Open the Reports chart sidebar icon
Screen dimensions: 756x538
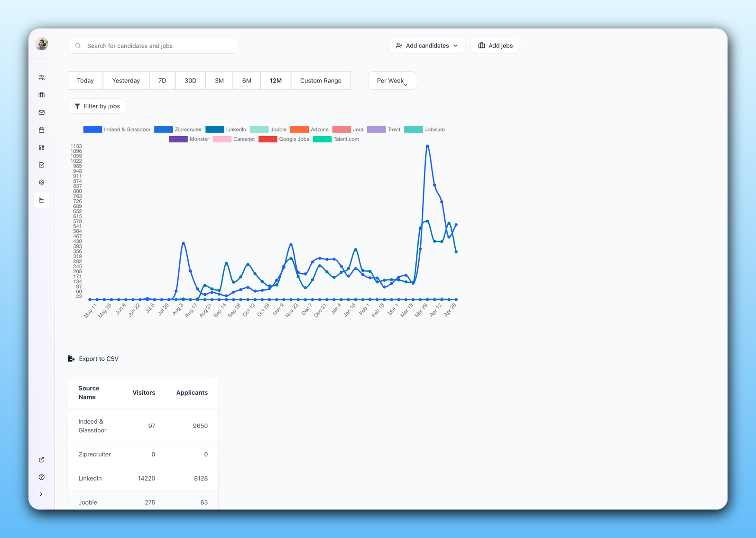[42, 200]
